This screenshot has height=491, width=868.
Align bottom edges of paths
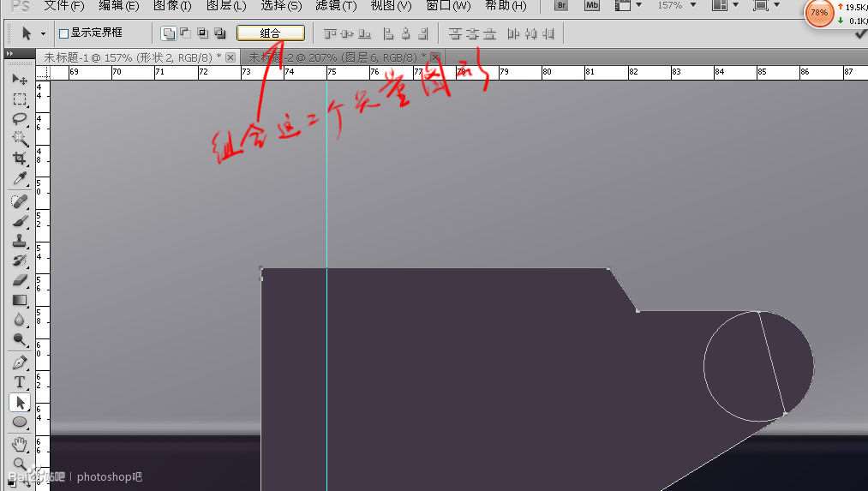(x=365, y=34)
